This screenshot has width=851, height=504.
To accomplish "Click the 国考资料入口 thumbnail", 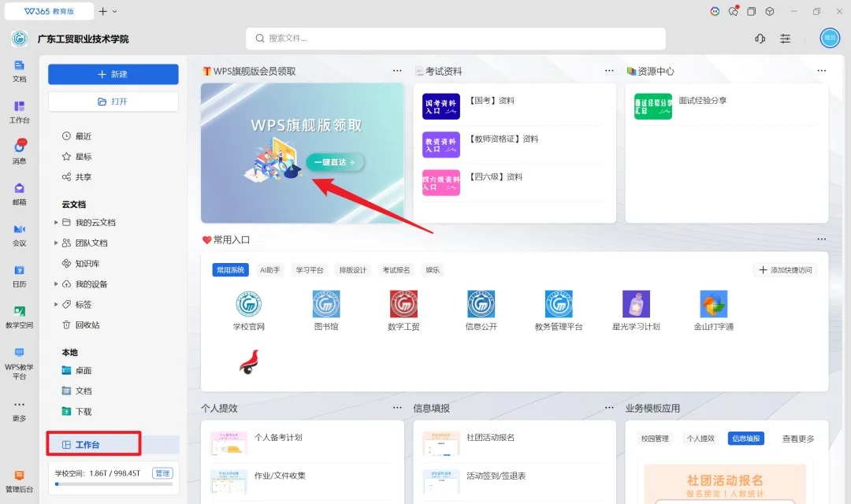I will pos(441,106).
